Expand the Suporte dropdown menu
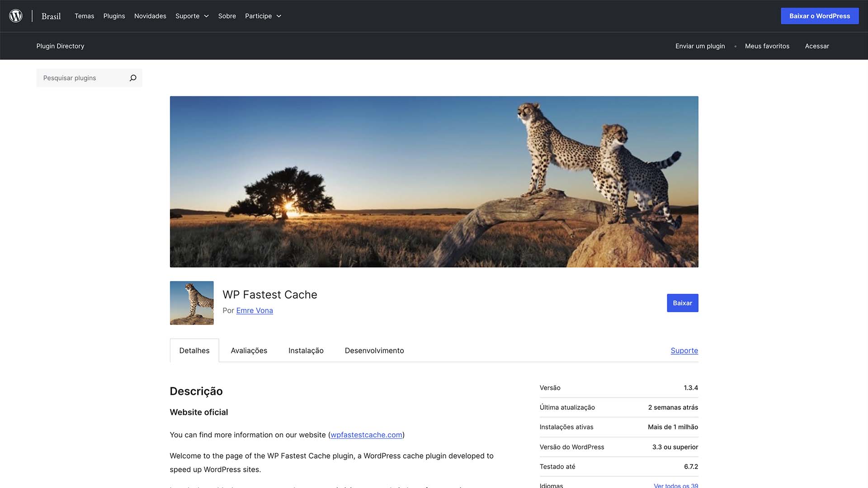 tap(192, 16)
